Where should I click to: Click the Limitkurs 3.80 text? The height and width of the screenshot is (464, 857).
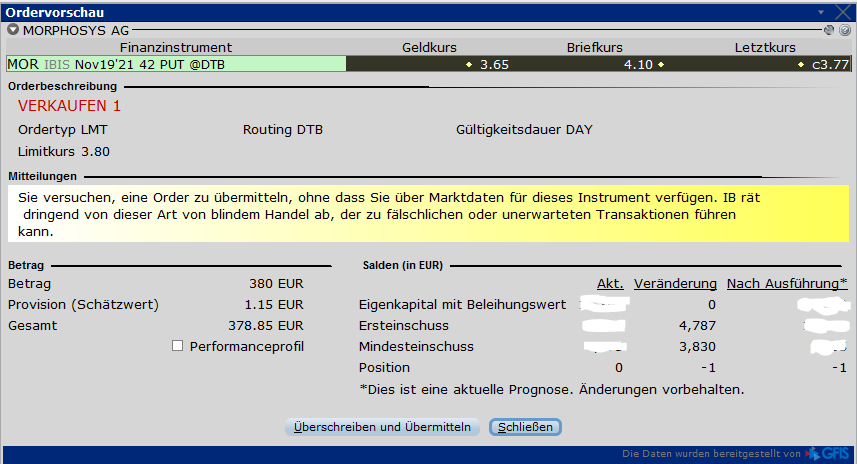click(64, 151)
